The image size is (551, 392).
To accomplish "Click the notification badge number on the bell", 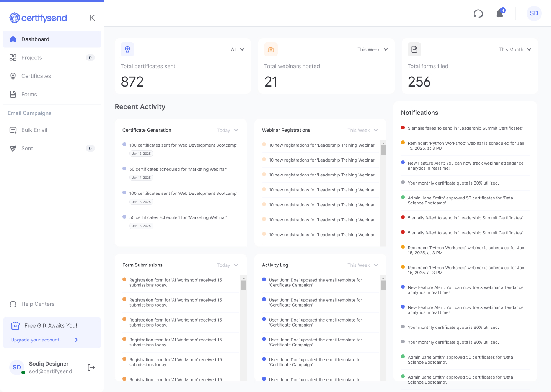I will tap(503, 10).
